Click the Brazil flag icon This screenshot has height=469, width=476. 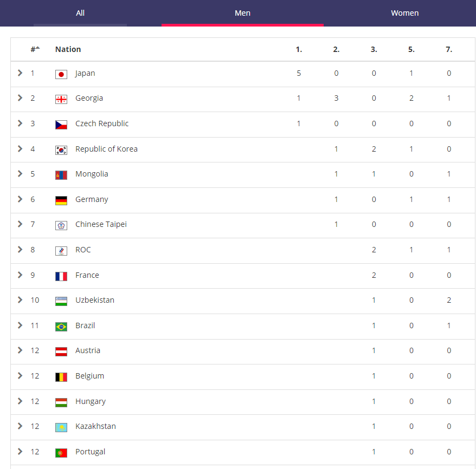pyautogui.click(x=61, y=327)
